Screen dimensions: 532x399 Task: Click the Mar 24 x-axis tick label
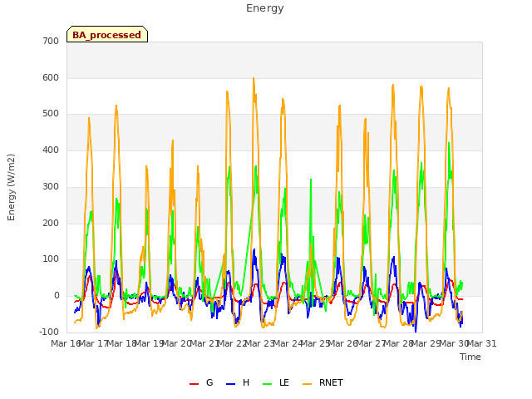288,343
